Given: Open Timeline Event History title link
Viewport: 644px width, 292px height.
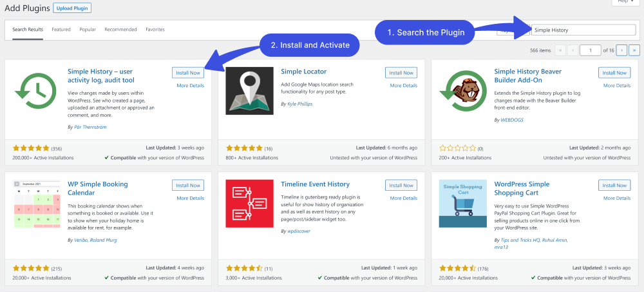Looking at the screenshot, I should pos(315,184).
